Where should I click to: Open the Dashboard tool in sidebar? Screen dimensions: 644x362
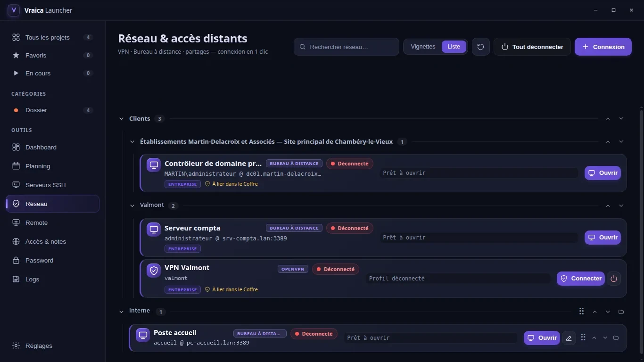[52, 147]
